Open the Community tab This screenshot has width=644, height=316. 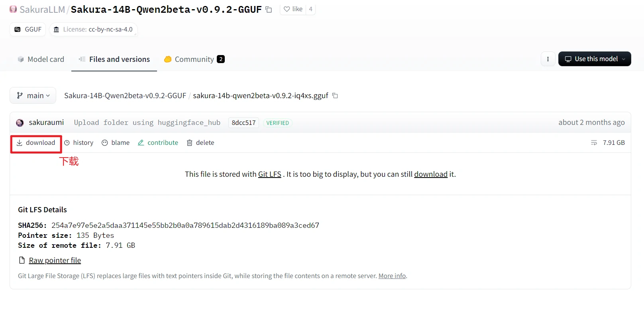click(194, 59)
